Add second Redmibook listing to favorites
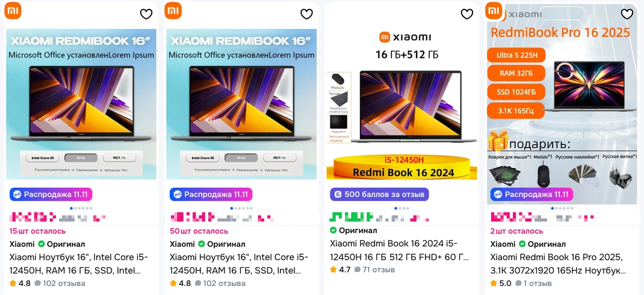This screenshot has height=295, width=644. point(306,14)
